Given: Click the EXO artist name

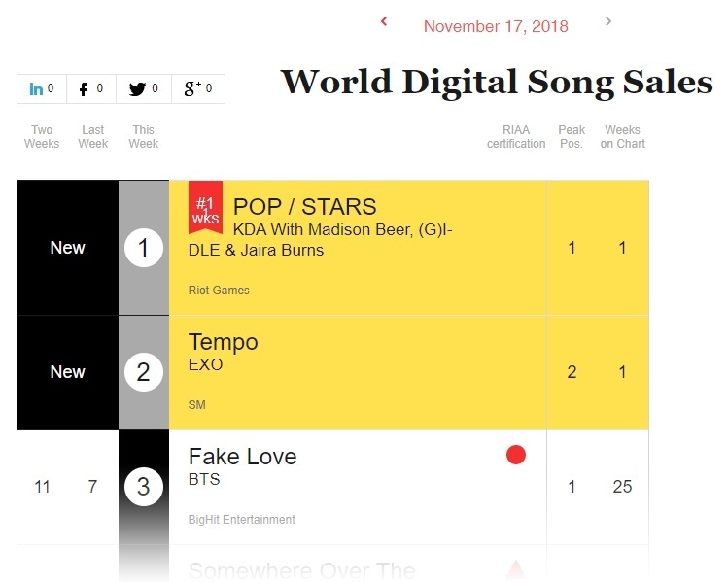Looking at the screenshot, I should click(x=205, y=365).
